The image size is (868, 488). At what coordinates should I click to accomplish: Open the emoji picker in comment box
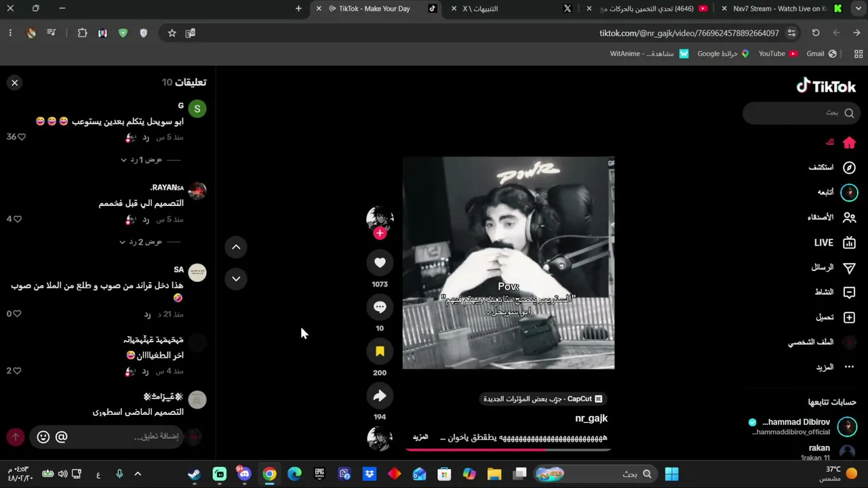click(x=43, y=437)
